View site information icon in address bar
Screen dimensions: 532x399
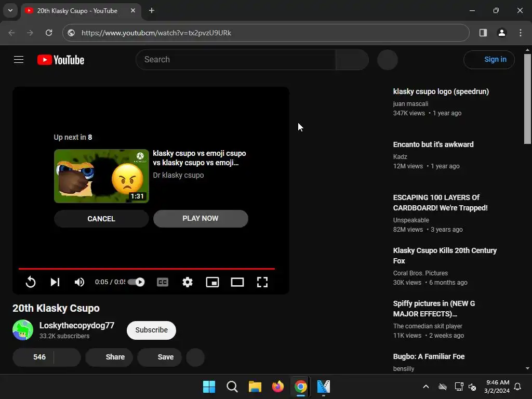71,33
